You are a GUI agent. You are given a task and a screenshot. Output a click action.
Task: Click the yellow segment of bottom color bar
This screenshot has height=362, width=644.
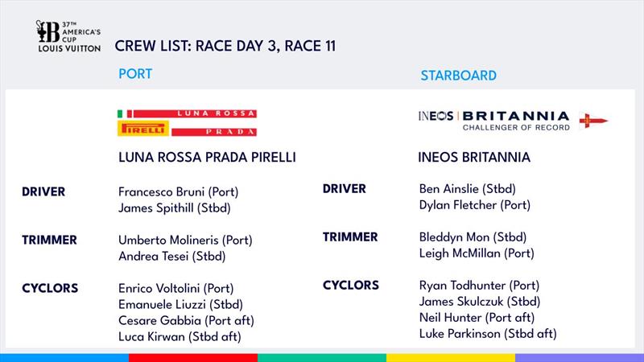point(451,358)
